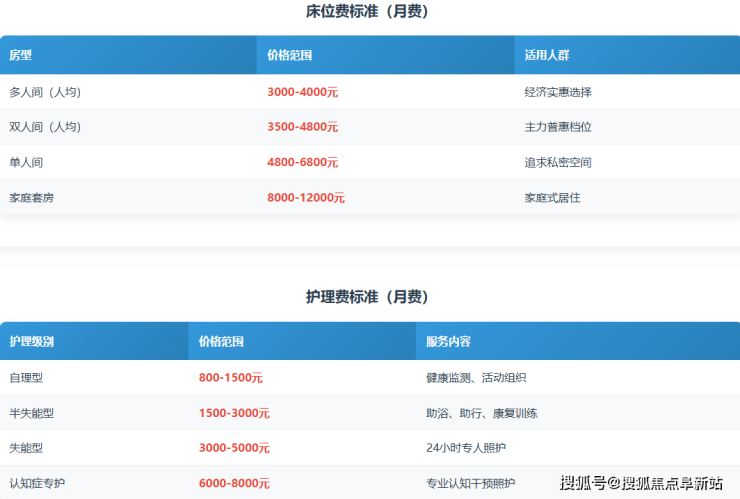Click the 3000-4000元 price text
The image size is (740, 499).
302,92
